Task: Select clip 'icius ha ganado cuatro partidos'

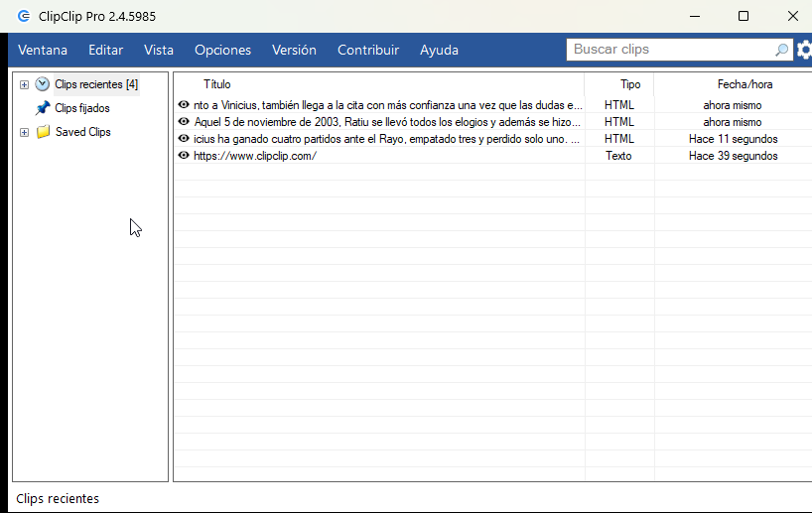Action: pyautogui.click(x=386, y=139)
